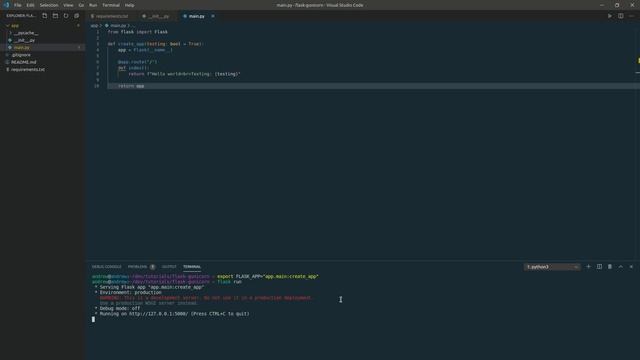
Task: Place the cursor on 'return app' line
Action: click(131, 86)
